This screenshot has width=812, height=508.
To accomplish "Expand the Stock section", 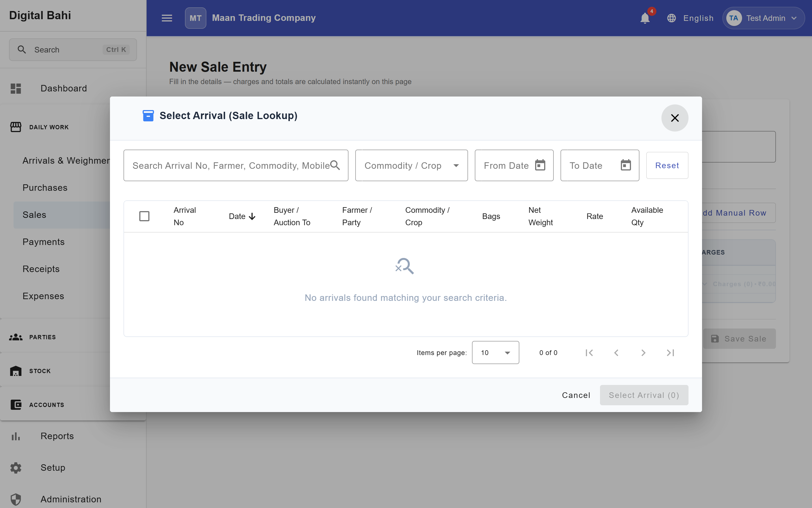I will (x=55, y=371).
